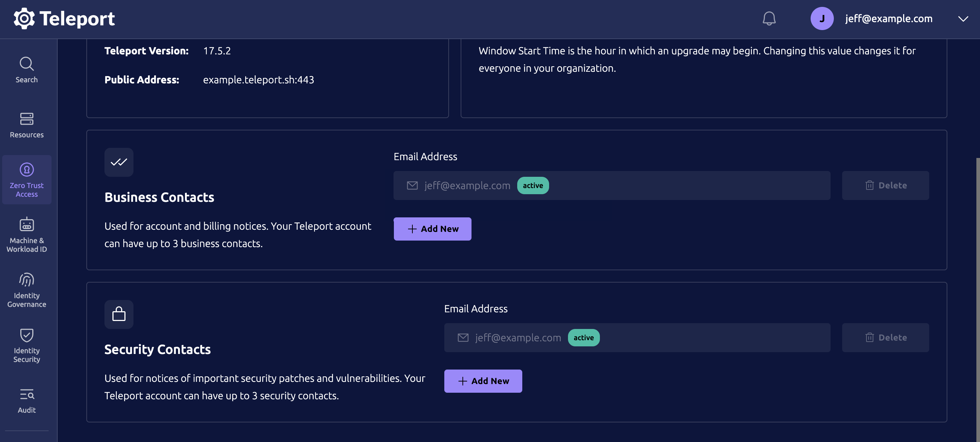This screenshot has width=980, height=442.
Task: Click the security contact email field
Action: [x=637, y=338]
